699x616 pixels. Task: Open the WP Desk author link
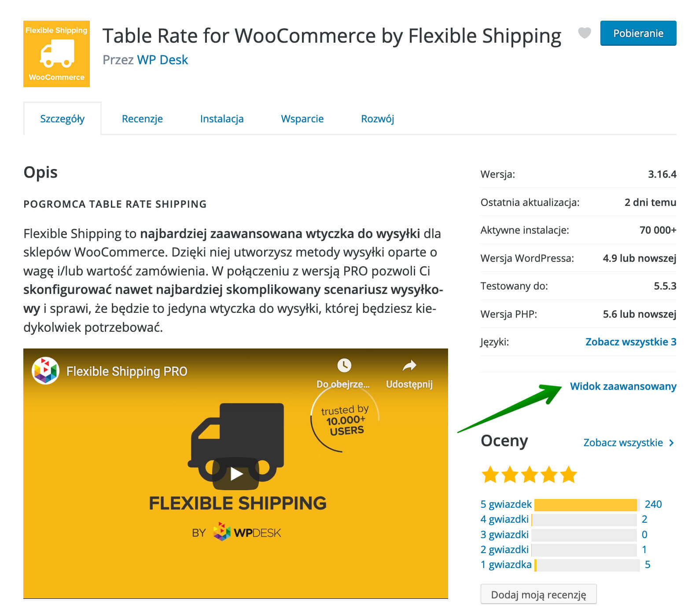tap(162, 60)
